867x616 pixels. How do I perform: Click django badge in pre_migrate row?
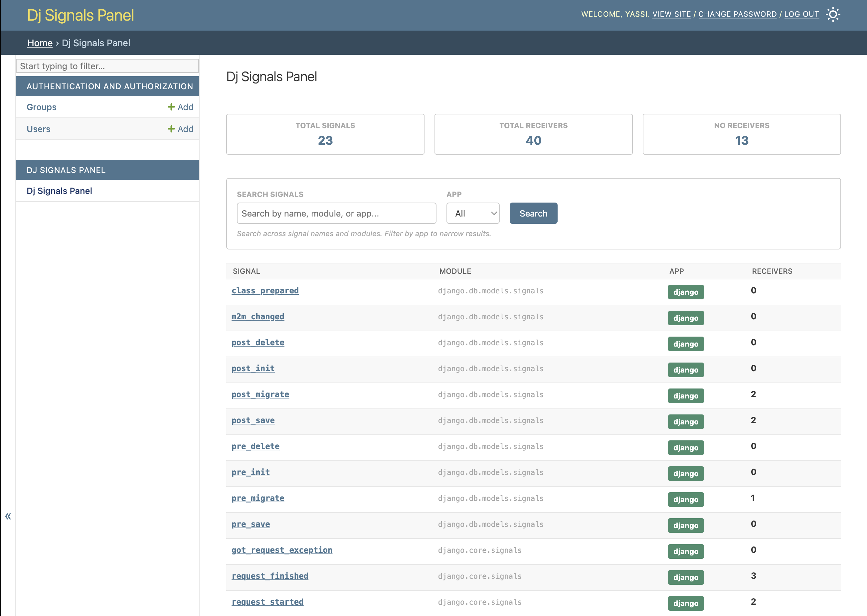(x=685, y=499)
